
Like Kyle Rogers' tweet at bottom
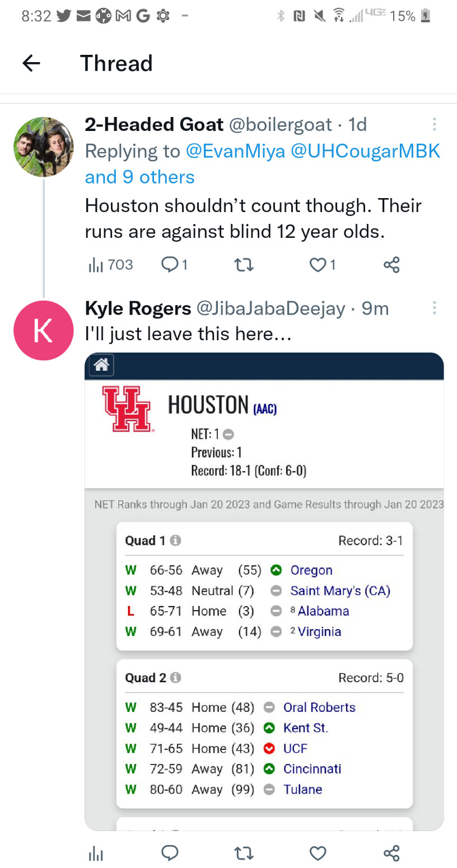point(318,852)
